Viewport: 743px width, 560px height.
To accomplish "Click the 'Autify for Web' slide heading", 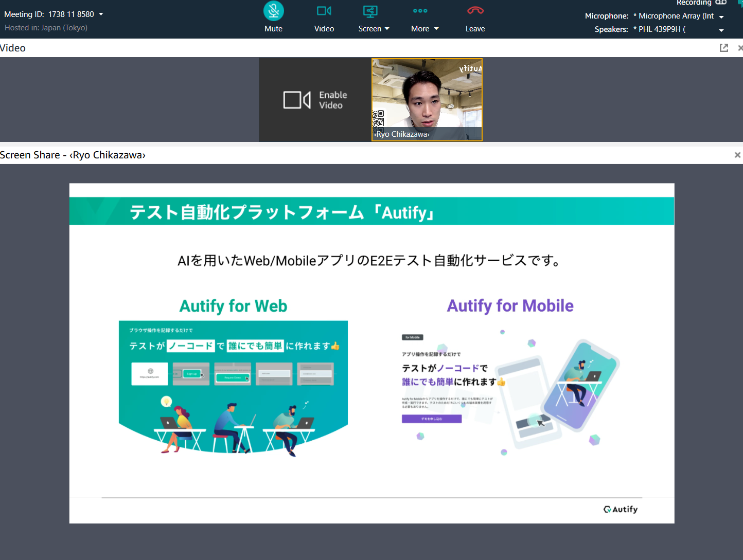I will pyautogui.click(x=233, y=306).
